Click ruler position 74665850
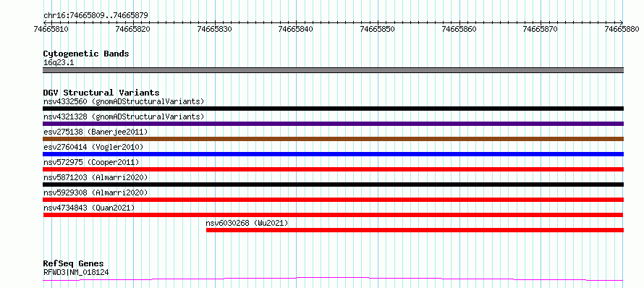The width and height of the screenshot is (644, 288). tap(378, 29)
